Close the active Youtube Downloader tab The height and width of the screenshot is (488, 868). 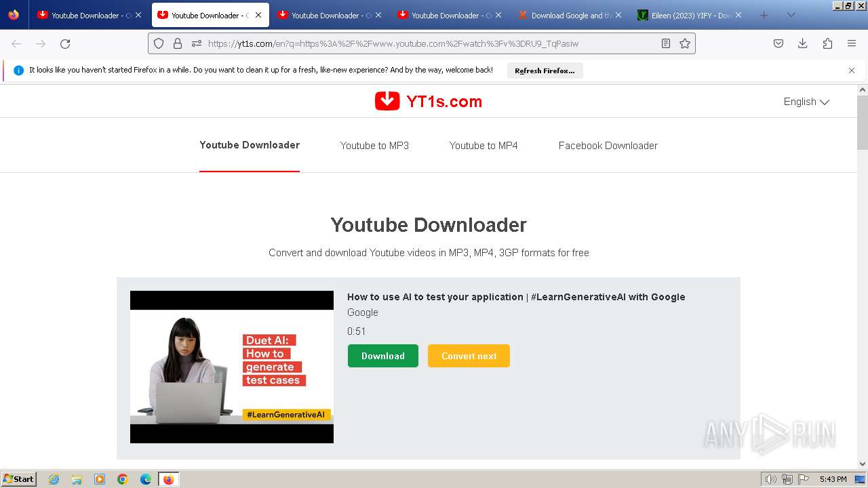pos(258,15)
